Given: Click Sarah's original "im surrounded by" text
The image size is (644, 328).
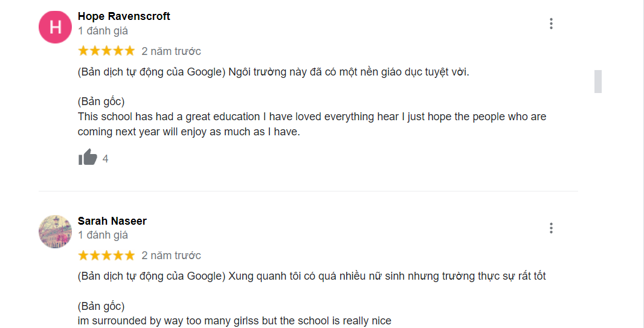Looking at the screenshot, I should point(234,321).
